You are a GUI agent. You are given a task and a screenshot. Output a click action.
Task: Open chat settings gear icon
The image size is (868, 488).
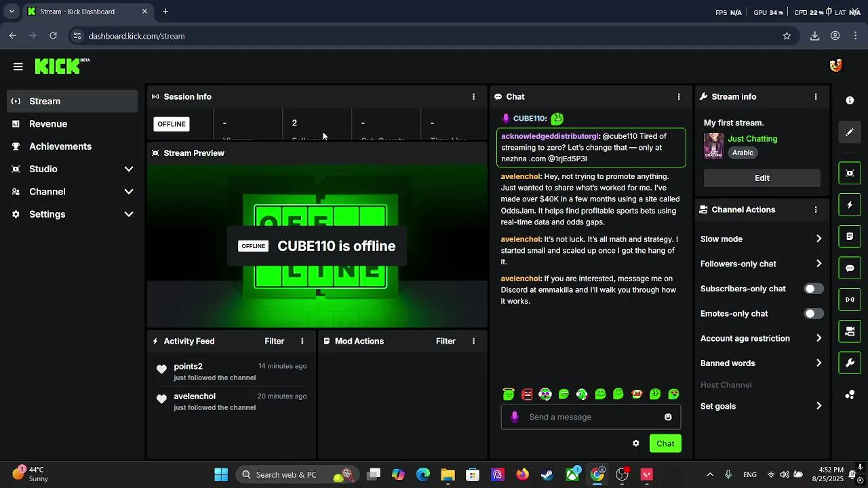635,443
